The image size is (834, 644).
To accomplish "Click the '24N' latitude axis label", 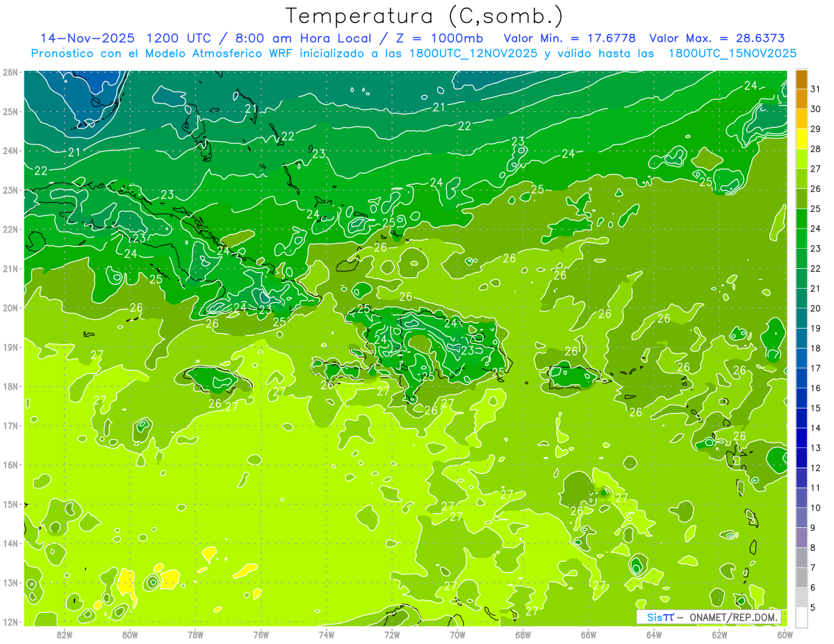I will click(10, 151).
